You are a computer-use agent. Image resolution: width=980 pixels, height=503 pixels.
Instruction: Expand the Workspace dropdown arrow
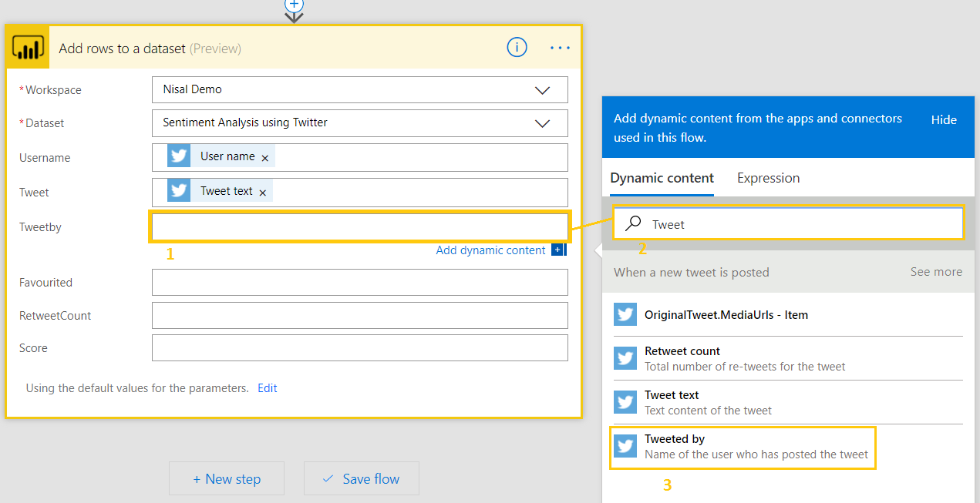(x=542, y=90)
